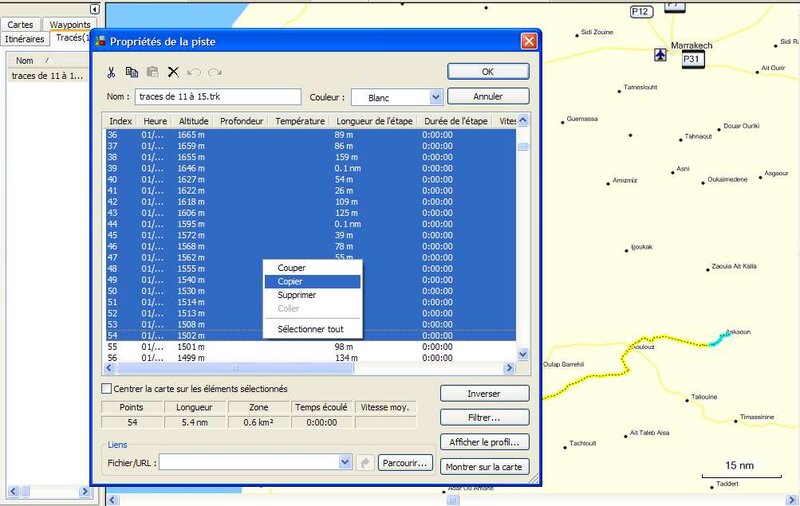Click the Copy toolbar icon
This screenshot has height=506, width=800.
[132, 72]
